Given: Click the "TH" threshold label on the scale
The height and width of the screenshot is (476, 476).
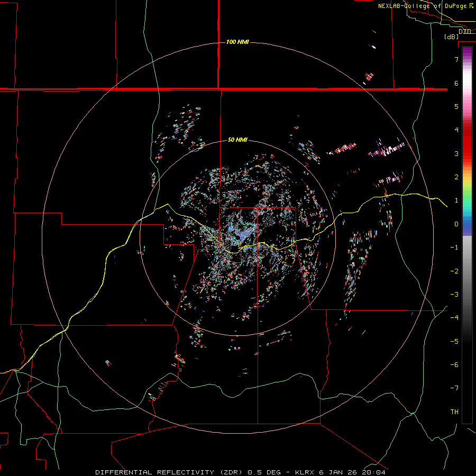Looking at the screenshot, I should coord(454,412).
